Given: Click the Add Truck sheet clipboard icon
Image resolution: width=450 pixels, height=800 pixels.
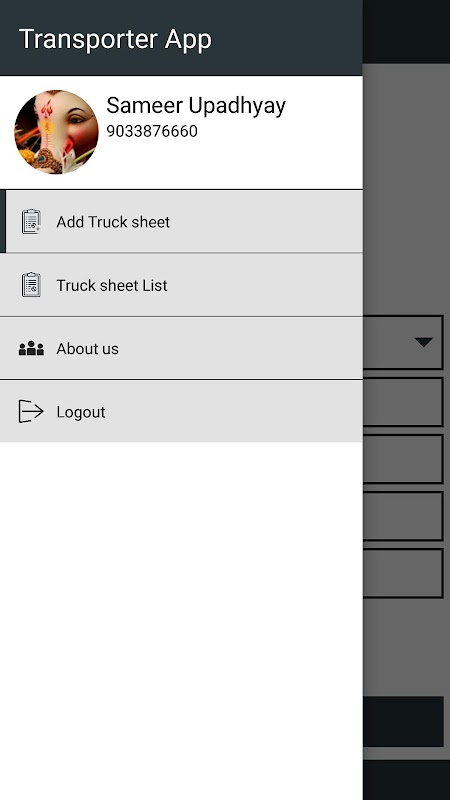Looking at the screenshot, I should click(31, 222).
